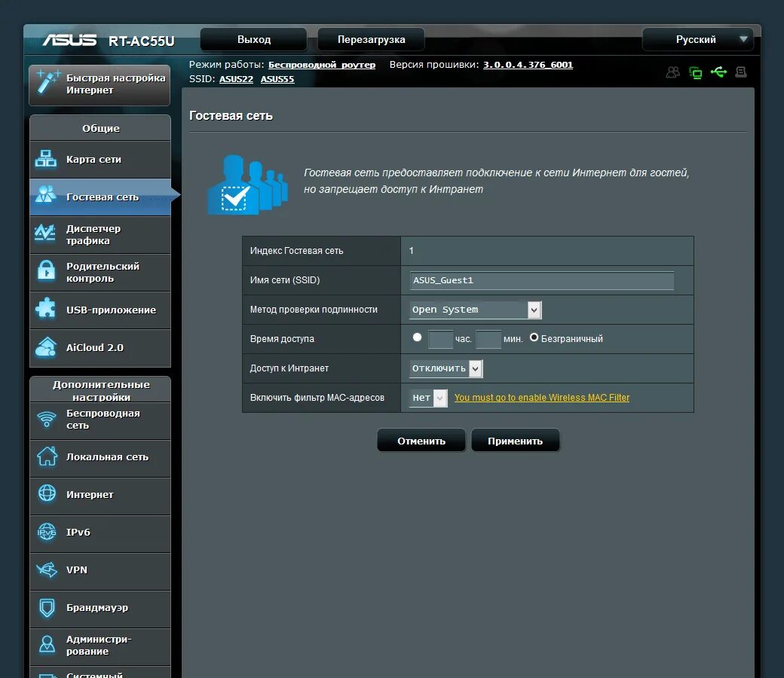This screenshot has height=678, width=784.
Task: Open Интернет menu item
Action: [100, 495]
